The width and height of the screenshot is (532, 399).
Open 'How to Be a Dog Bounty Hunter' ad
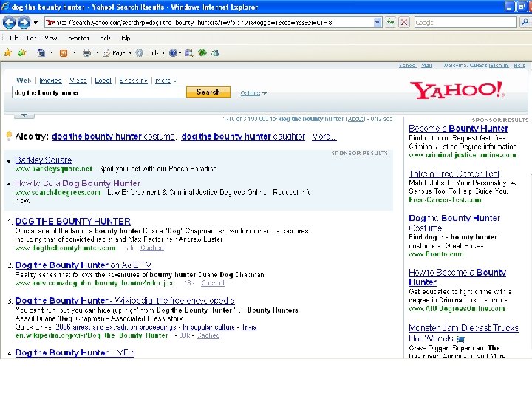point(78,183)
